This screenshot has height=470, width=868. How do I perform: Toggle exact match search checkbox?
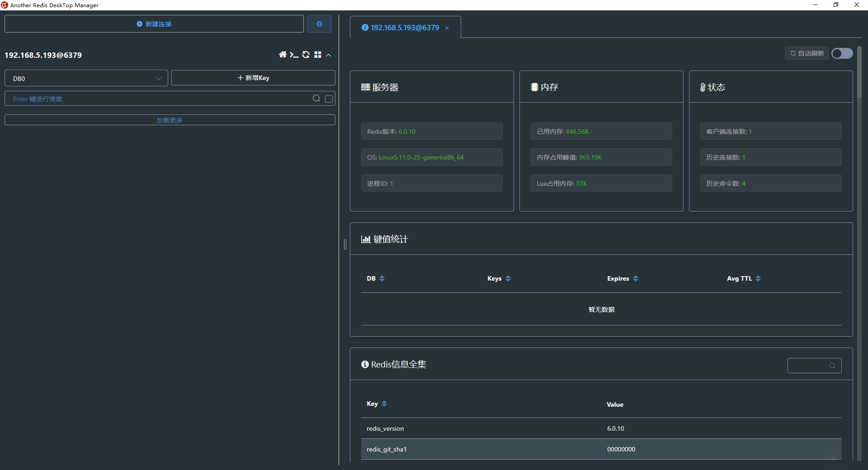pyautogui.click(x=329, y=99)
